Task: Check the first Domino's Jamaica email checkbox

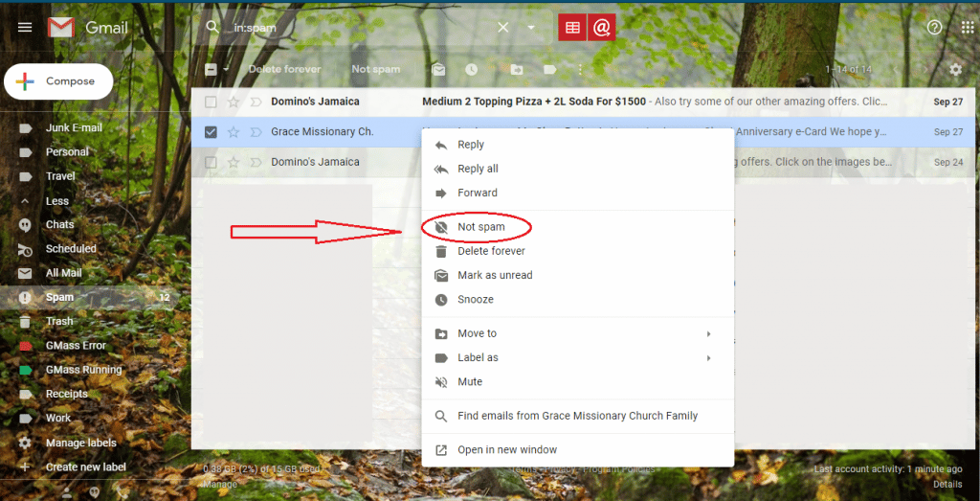Action: coord(211,102)
